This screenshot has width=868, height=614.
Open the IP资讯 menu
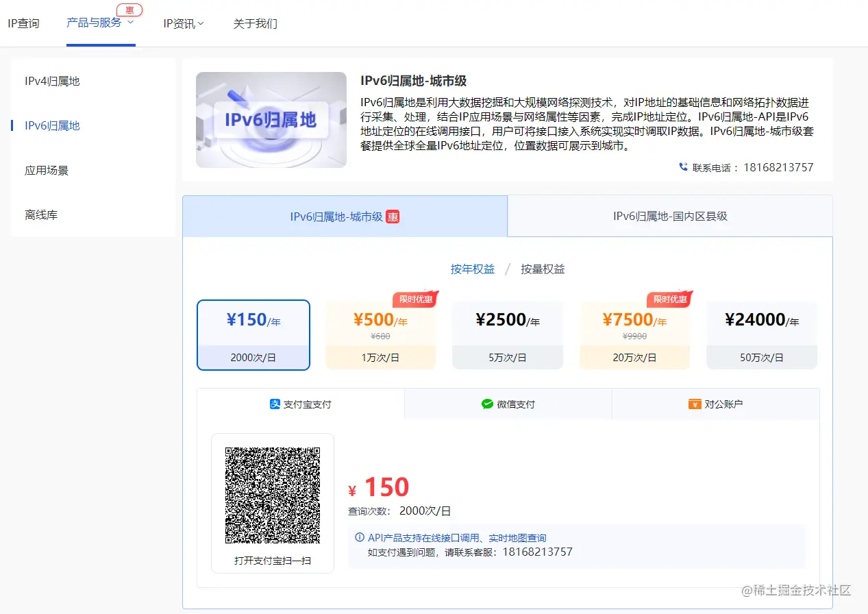(x=178, y=23)
